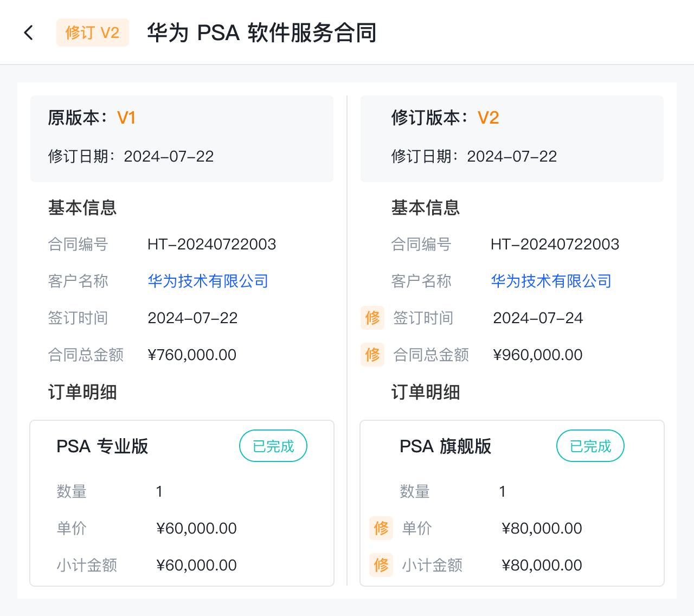The width and height of the screenshot is (694, 616).
Task: Open 华为技术有限公司 link in revised version
Action: tap(551, 281)
